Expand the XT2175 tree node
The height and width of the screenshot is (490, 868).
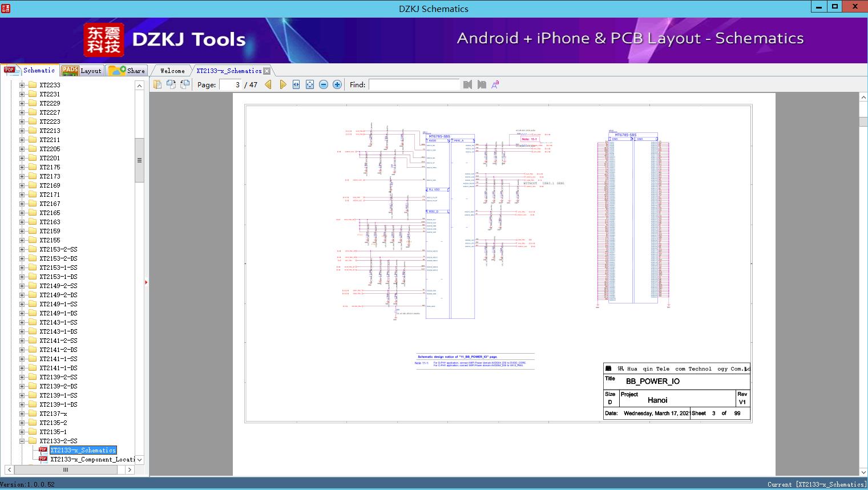click(22, 167)
